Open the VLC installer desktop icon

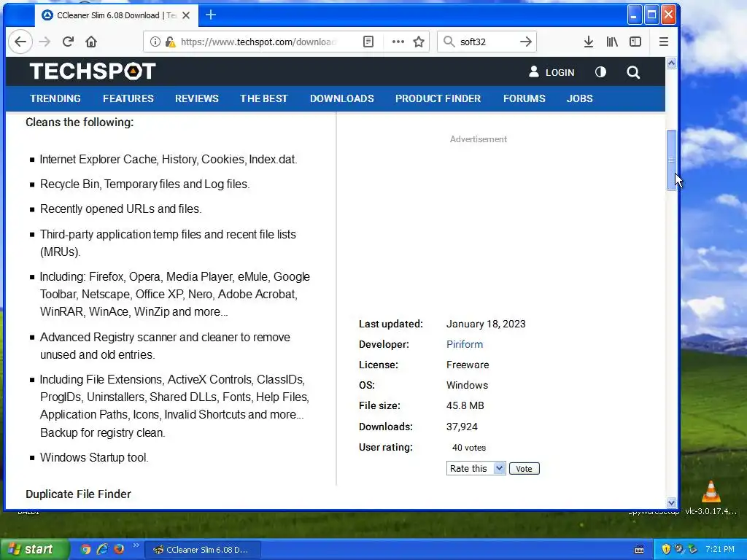click(711, 497)
